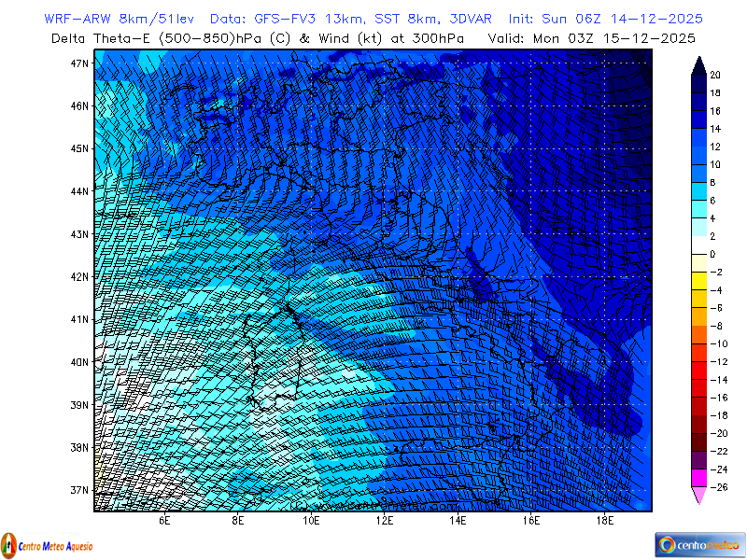
Task: Click the 18E longitude axis label
Action: [605, 521]
